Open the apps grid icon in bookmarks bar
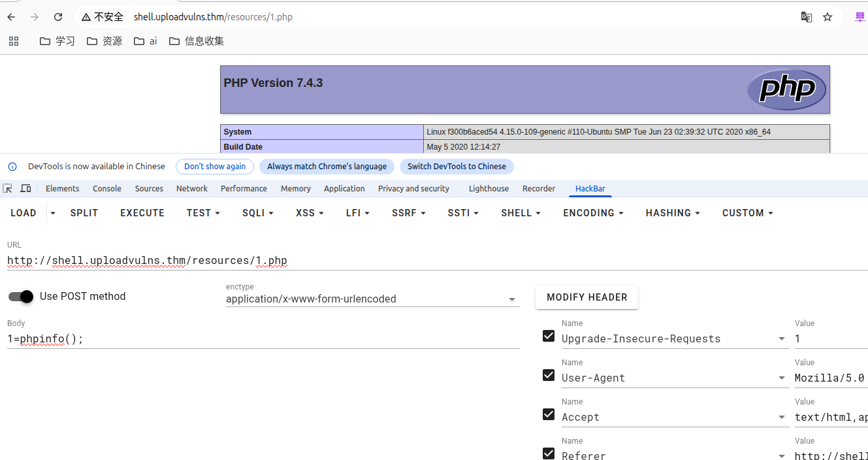This screenshot has width=868, height=460. coord(13,41)
